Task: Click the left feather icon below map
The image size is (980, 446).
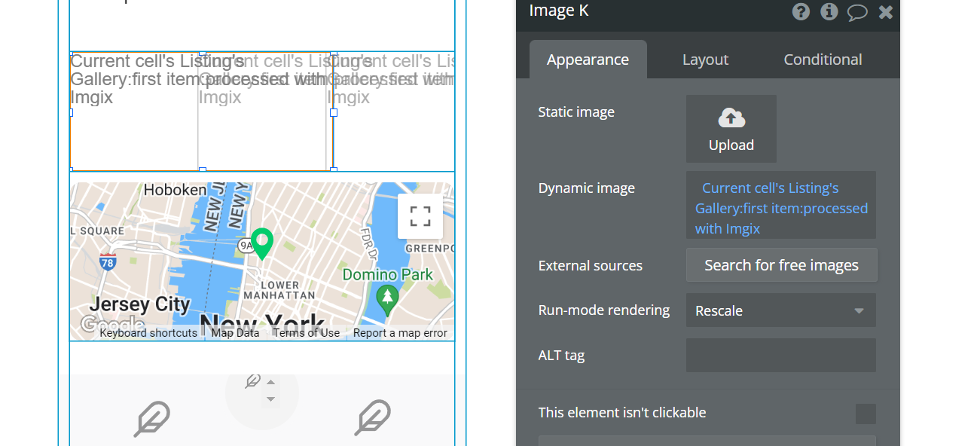Action: pos(151,420)
